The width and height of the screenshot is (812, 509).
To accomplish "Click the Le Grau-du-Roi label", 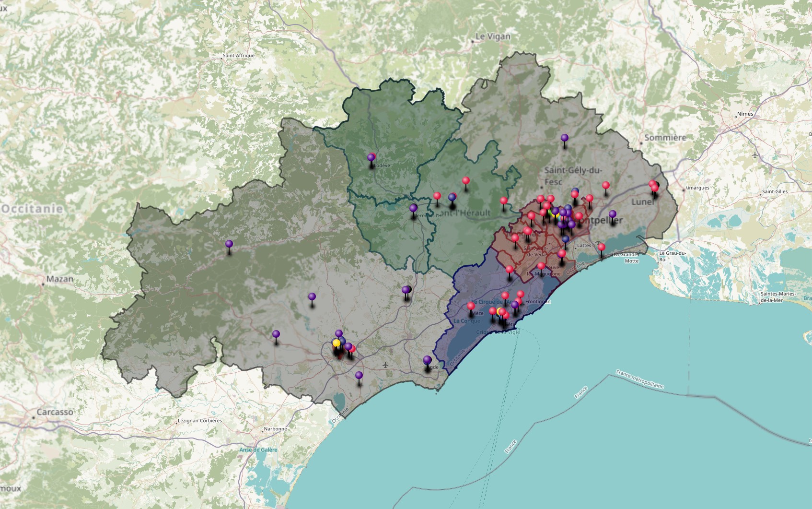I will tap(673, 256).
